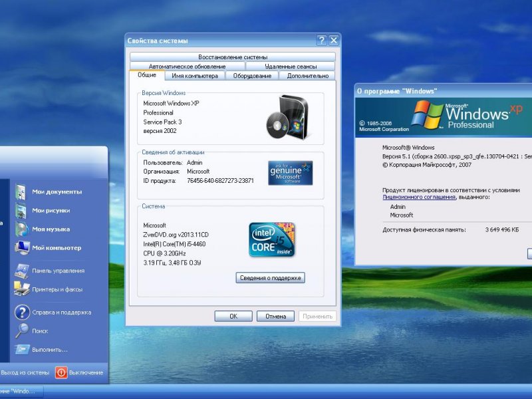Click the Версия 5.1 build line in About window

tap(457, 156)
